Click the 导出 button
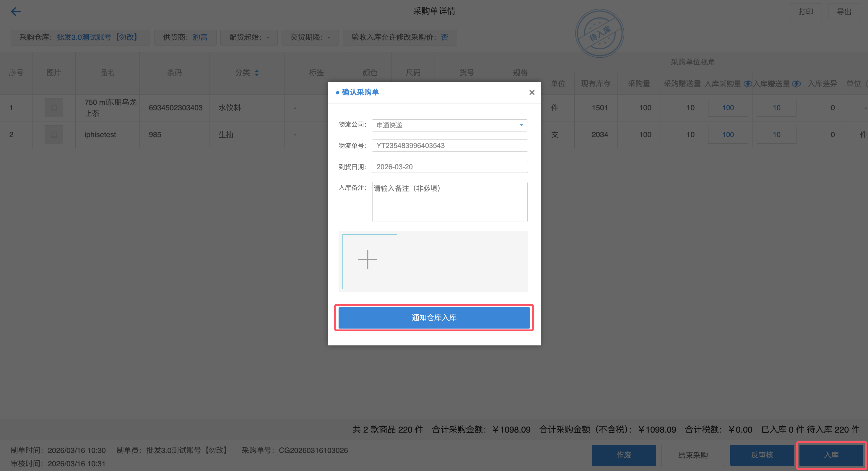Image resolution: width=868 pixels, height=471 pixels. (844, 12)
